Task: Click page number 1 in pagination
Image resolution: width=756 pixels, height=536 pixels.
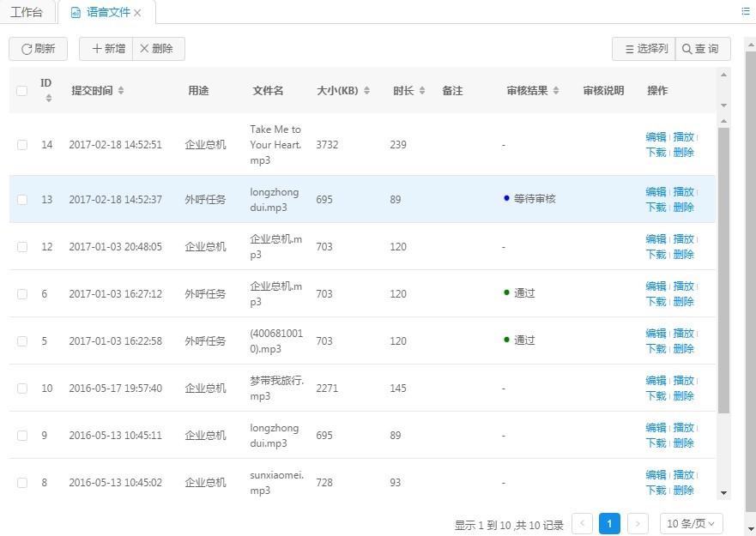Action: [609, 524]
